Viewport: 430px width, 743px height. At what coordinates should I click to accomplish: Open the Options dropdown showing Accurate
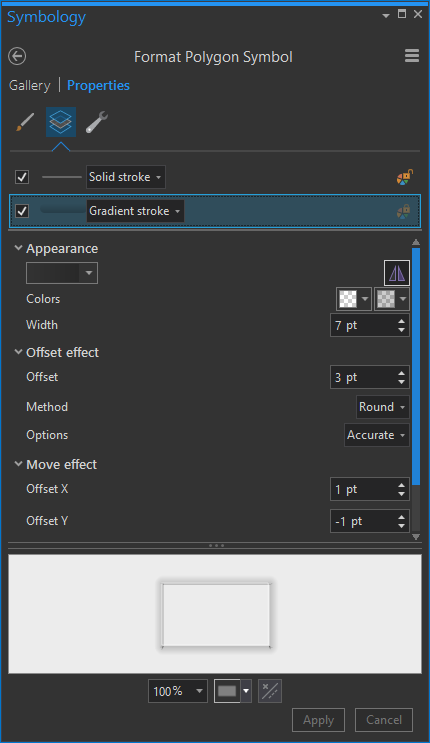coord(376,435)
